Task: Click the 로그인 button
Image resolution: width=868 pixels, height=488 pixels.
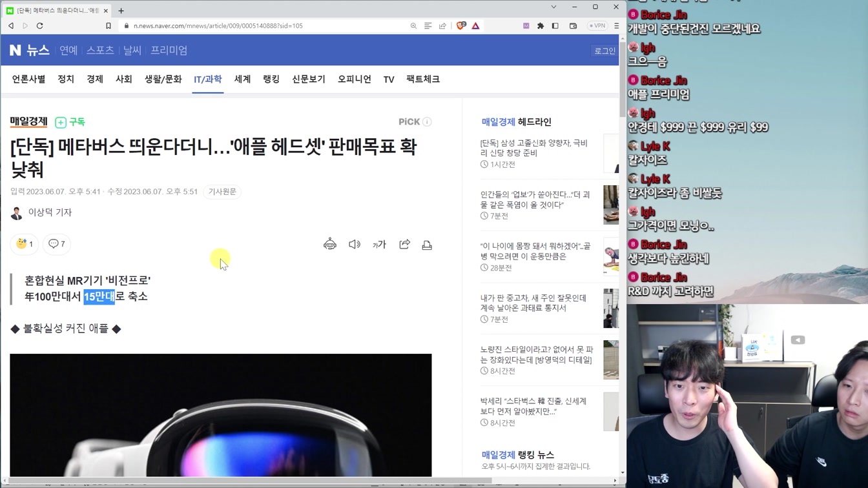Action: coord(604,51)
